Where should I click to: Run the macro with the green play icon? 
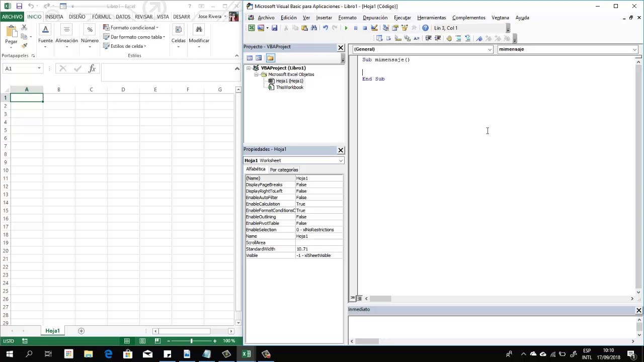coord(346,28)
